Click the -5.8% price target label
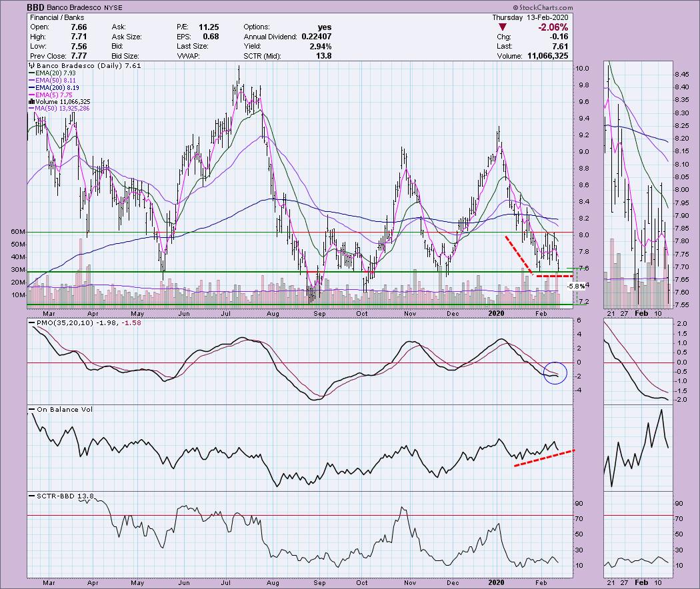The height and width of the screenshot is (589, 700). click(576, 286)
